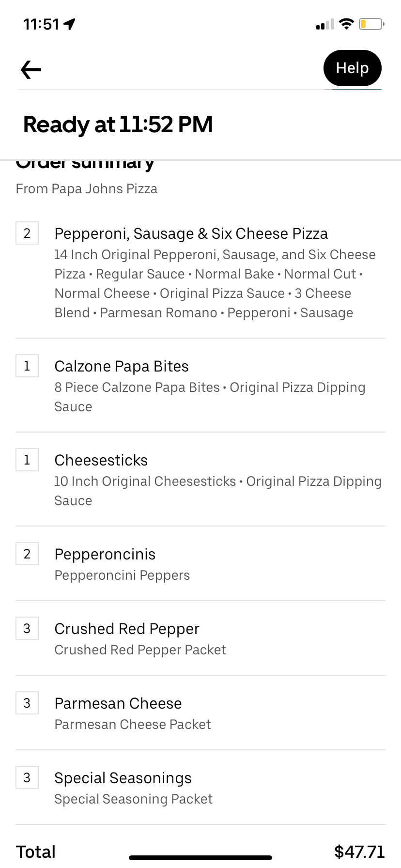Screen dimensions: 401x868
Task: Tap quantity box for Calzone Papa Bites
Action: (27, 366)
